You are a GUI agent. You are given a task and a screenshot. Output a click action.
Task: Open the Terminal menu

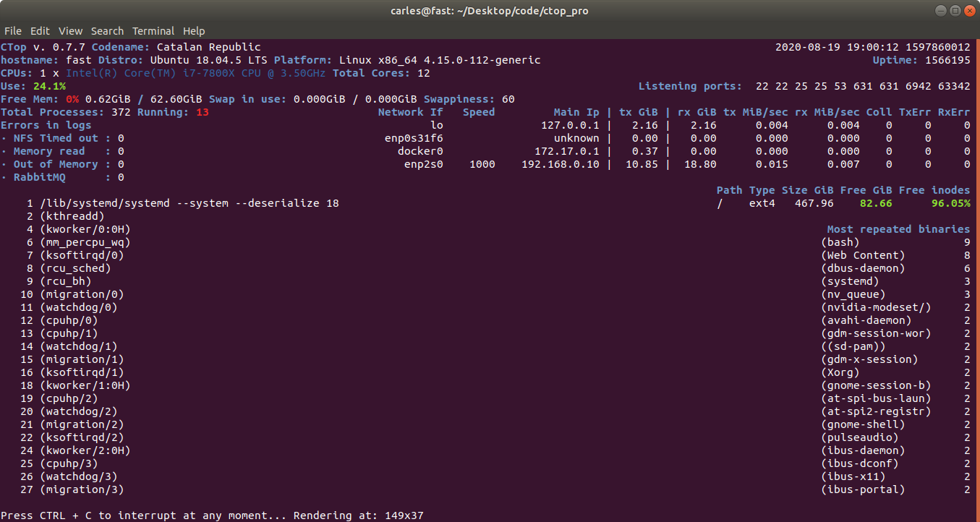(x=153, y=31)
